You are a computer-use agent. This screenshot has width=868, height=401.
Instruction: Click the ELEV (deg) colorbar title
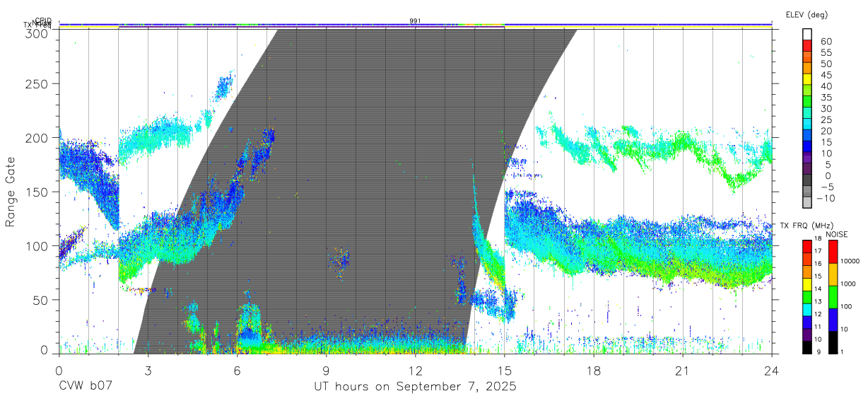[x=807, y=14]
